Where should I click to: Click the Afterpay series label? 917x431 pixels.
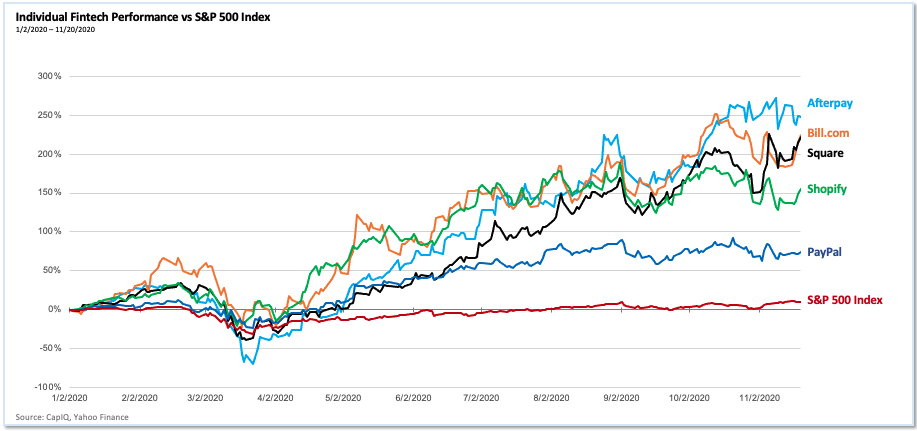830,103
